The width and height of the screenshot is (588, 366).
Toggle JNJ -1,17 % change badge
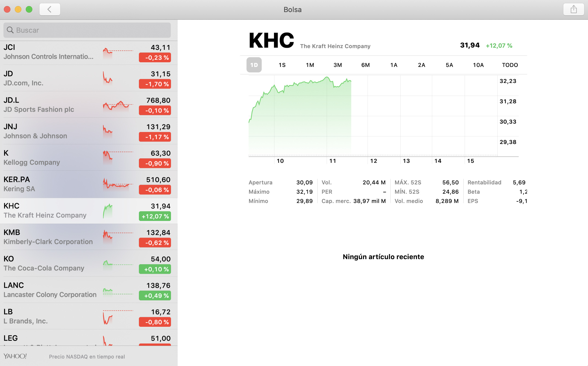click(x=155, y=137)
